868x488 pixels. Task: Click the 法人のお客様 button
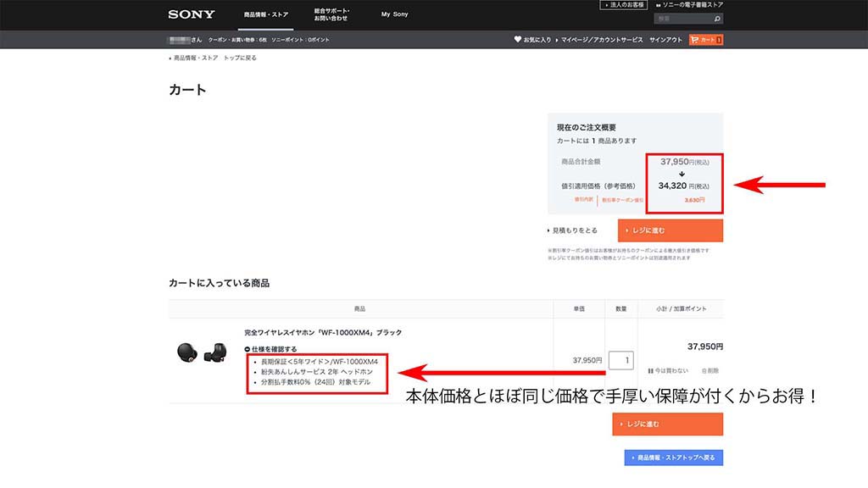click(x=624, y=4)
